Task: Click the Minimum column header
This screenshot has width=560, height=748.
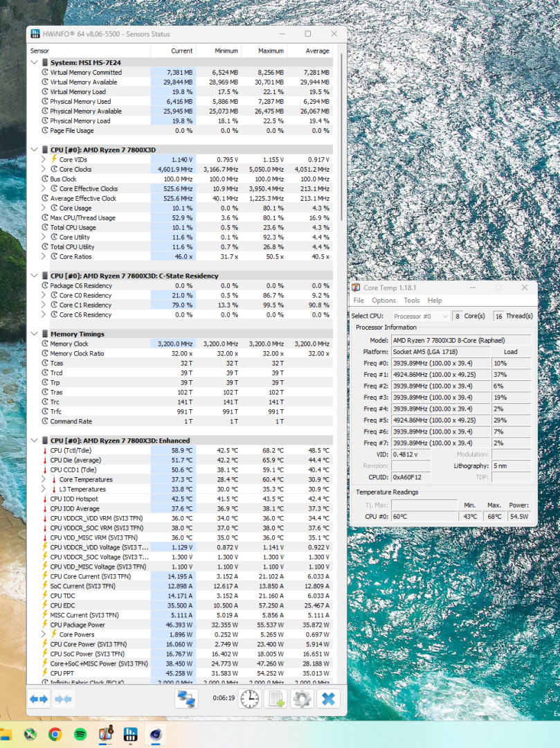Action: [x=218, y=51]
